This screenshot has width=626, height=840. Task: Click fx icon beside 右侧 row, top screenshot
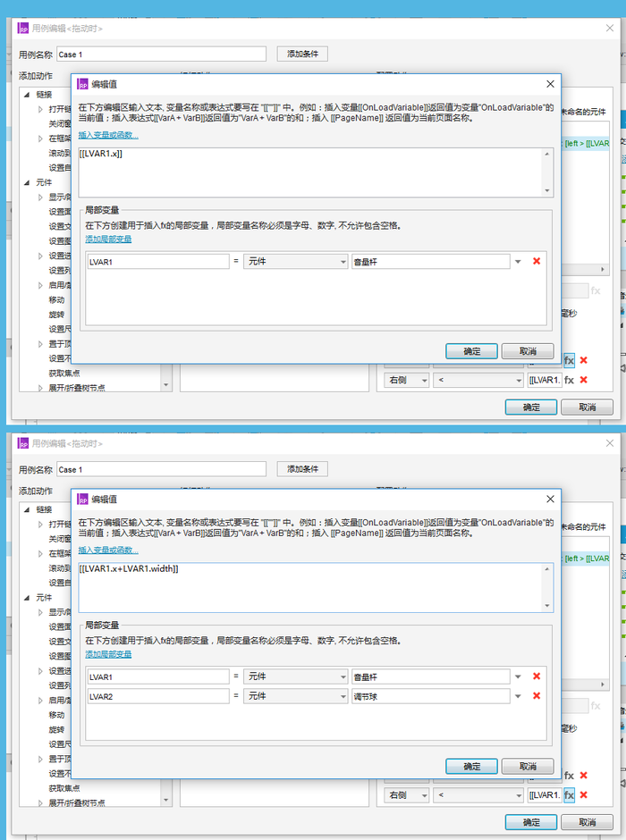click(569, 380)
